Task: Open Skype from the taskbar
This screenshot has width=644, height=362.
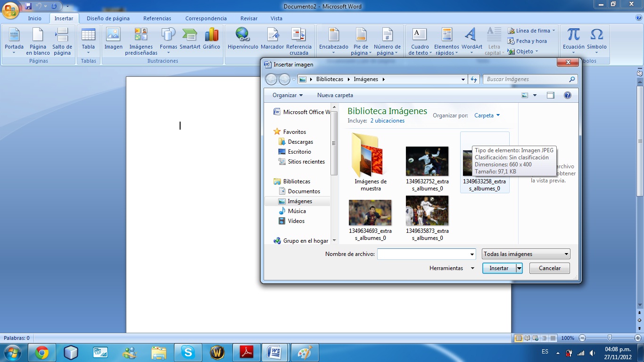Action: point(188,353)
